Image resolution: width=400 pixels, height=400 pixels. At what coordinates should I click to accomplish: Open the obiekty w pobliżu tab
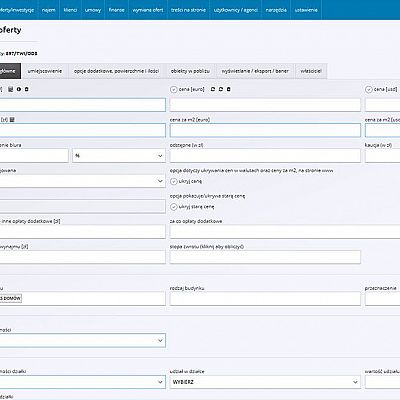click(190, 71)
